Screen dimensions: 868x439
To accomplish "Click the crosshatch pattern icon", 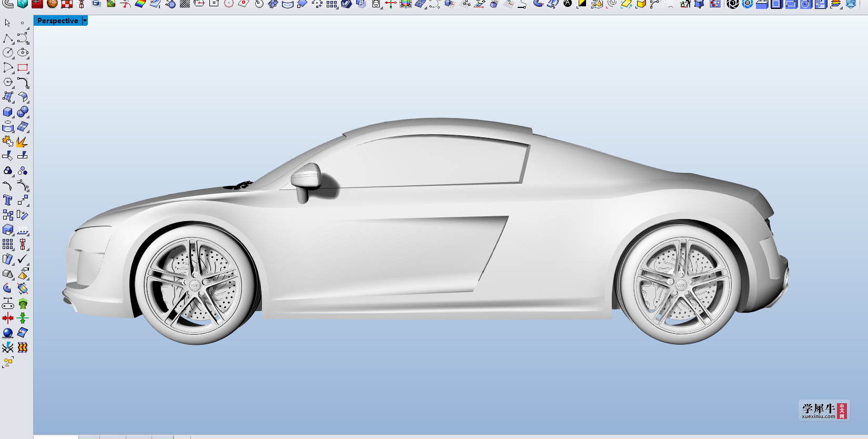I will pyautogui.click(x=185, y=4).
